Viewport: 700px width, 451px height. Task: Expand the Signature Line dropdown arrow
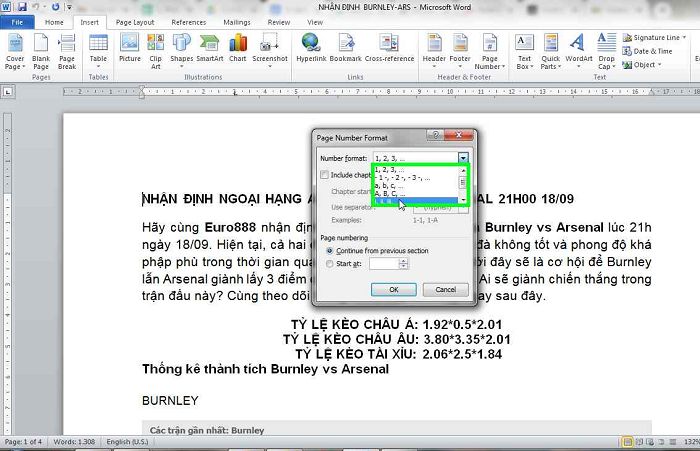[684, 38]
